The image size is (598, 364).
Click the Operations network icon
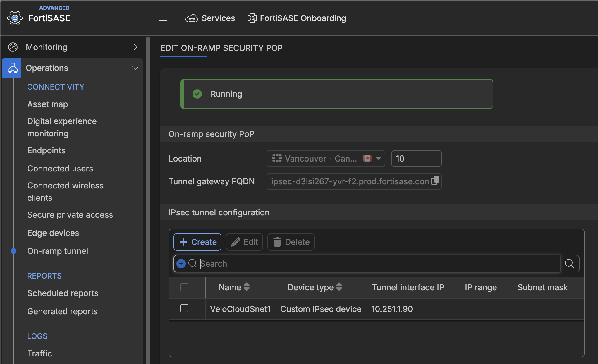13,68
